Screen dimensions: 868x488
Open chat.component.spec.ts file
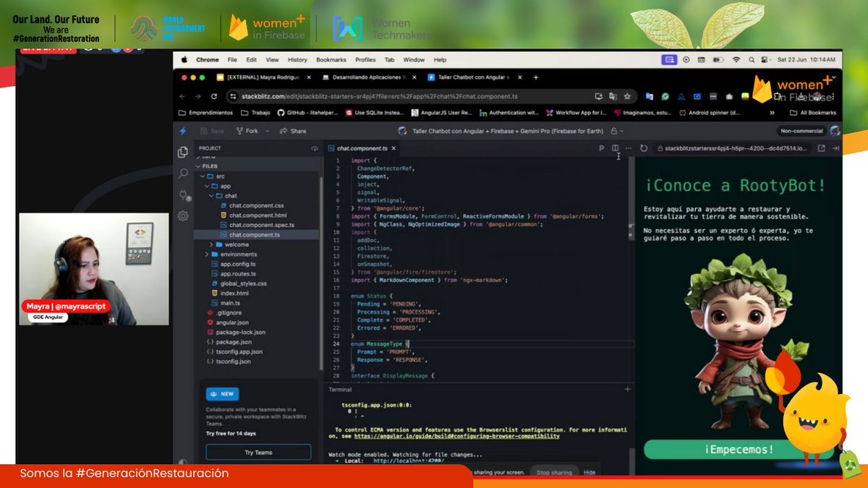coord(262,225)
